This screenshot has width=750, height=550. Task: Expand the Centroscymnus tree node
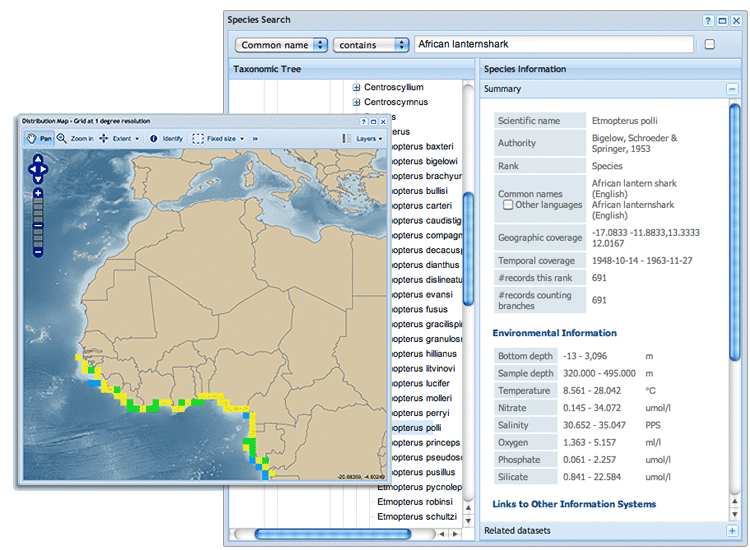pos(356,102)
